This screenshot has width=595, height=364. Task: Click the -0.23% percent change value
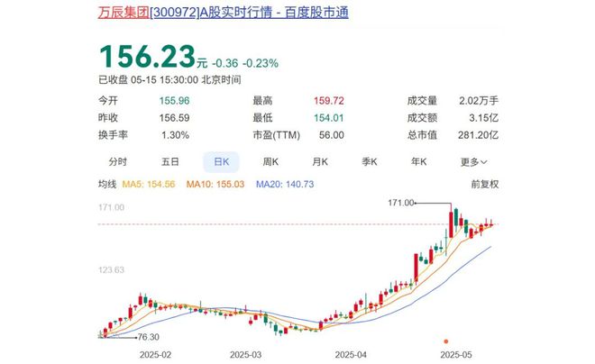[261, 63]
